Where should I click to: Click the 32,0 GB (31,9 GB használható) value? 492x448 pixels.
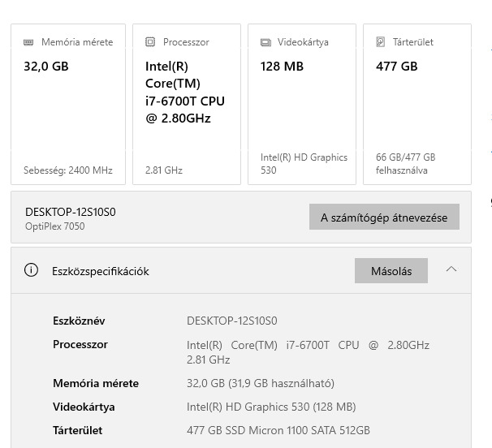[x=260, y=383]
